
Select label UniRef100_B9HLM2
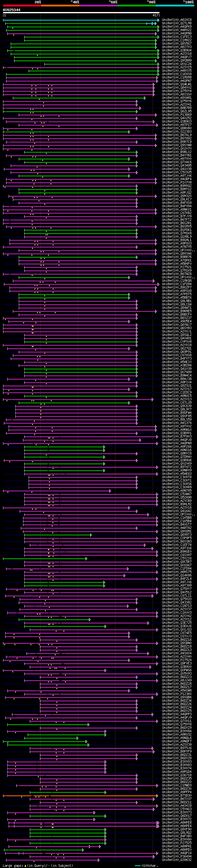177,504
